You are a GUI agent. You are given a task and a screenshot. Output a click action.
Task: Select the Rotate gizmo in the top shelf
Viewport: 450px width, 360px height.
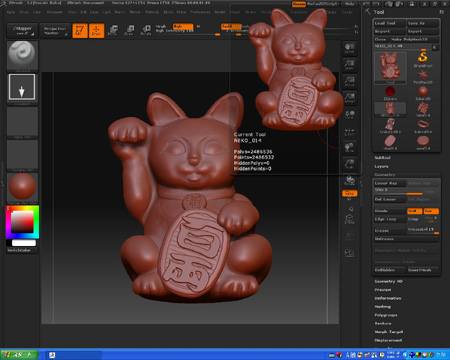[x=146, y=30]
